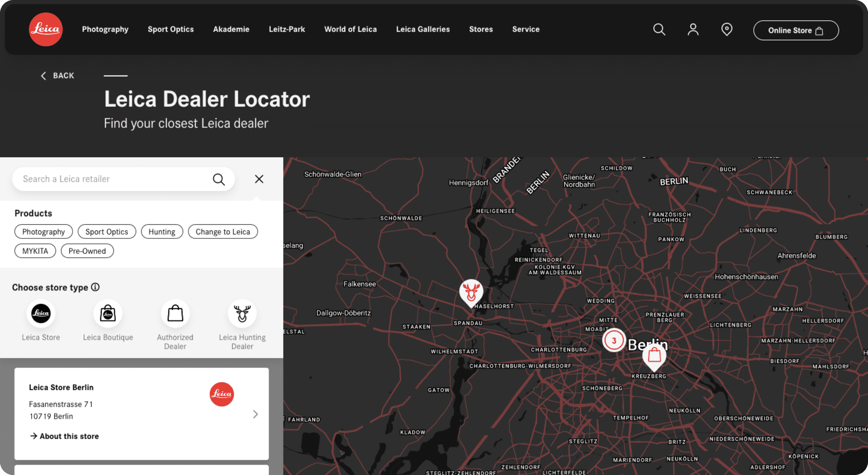
Task: Select the Leica Hunting Dealer deer icon
Action: click(242, 313)
